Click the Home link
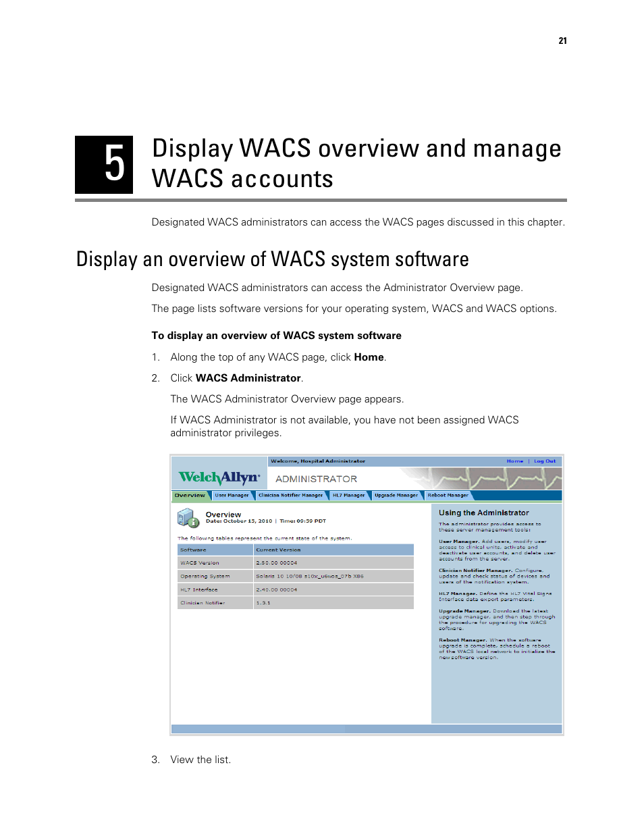644x834 pixels. [x=515, y=461]
